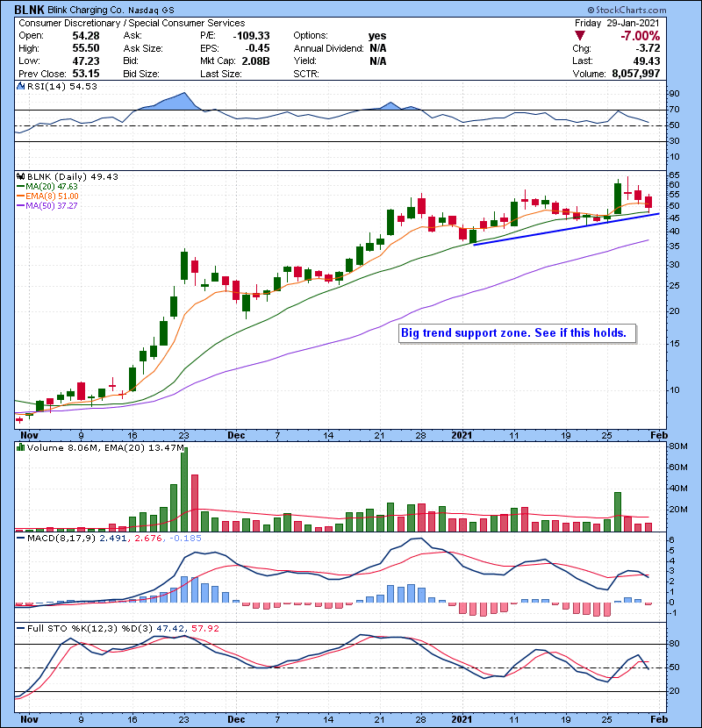Click the MACD histogram value -0.185
Screen dimensions: 702x728
pyautogui.click(x=185, y=539)
